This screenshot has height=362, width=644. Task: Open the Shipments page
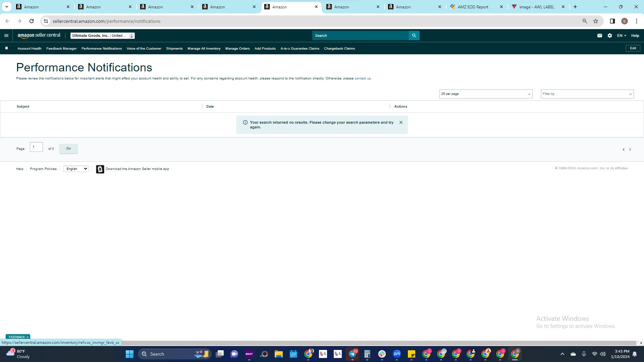coord(174,49)
